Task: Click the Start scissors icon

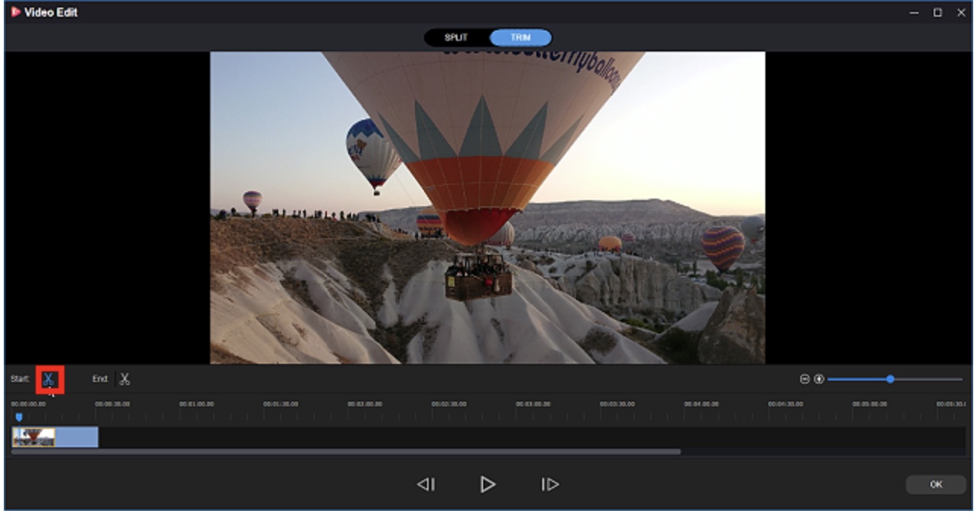Action: (x=49, y=379)
